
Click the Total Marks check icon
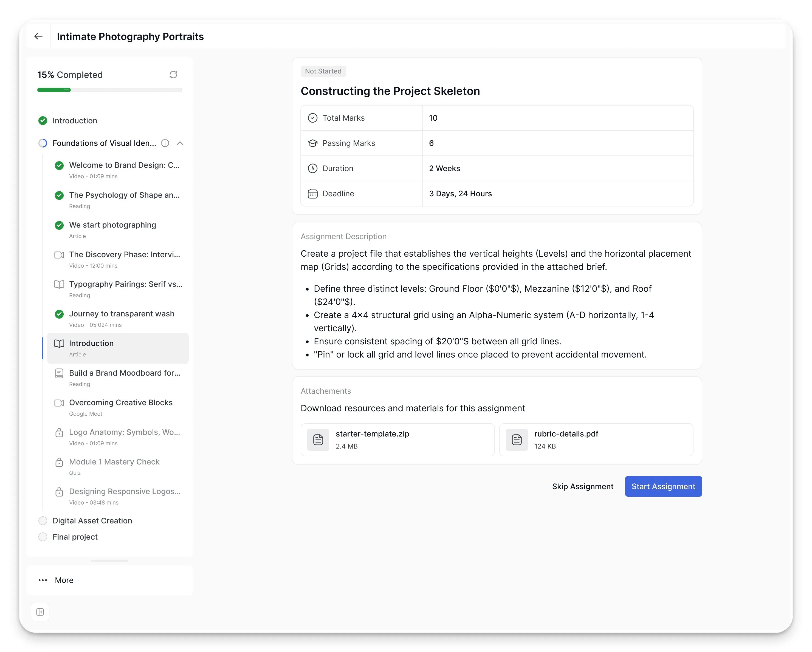click(x=313, y=118)
